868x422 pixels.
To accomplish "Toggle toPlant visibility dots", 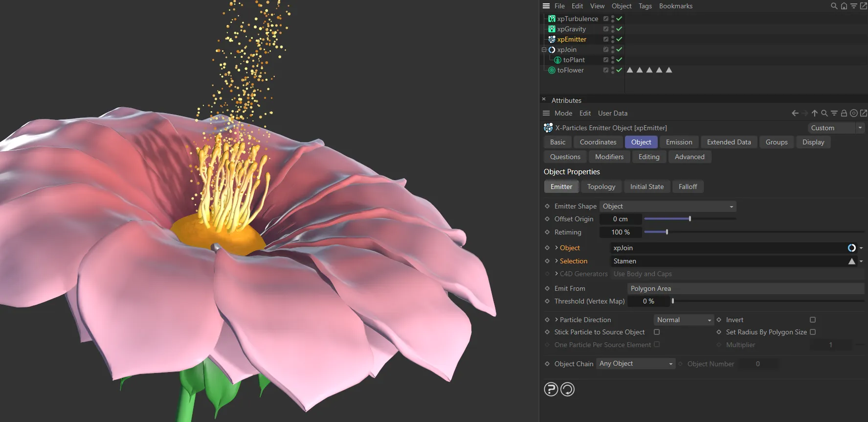I will coord(613,60).
